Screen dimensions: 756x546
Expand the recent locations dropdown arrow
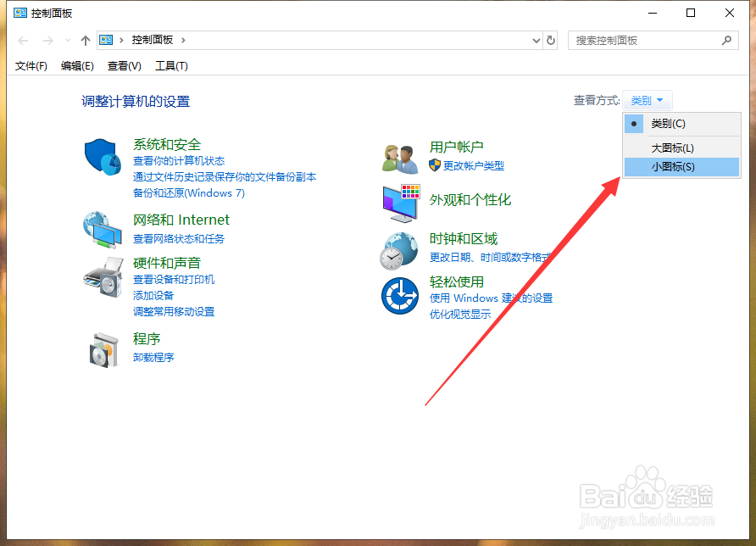68,41
